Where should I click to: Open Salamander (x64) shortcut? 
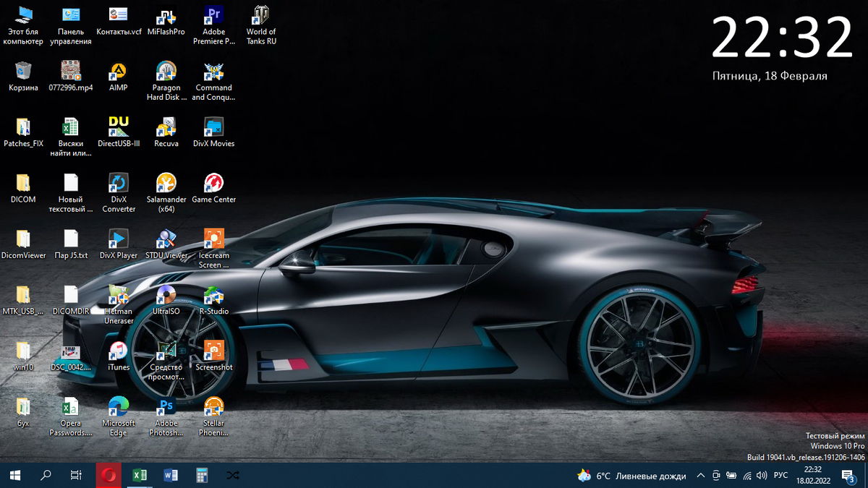click(x=166, y=192)
